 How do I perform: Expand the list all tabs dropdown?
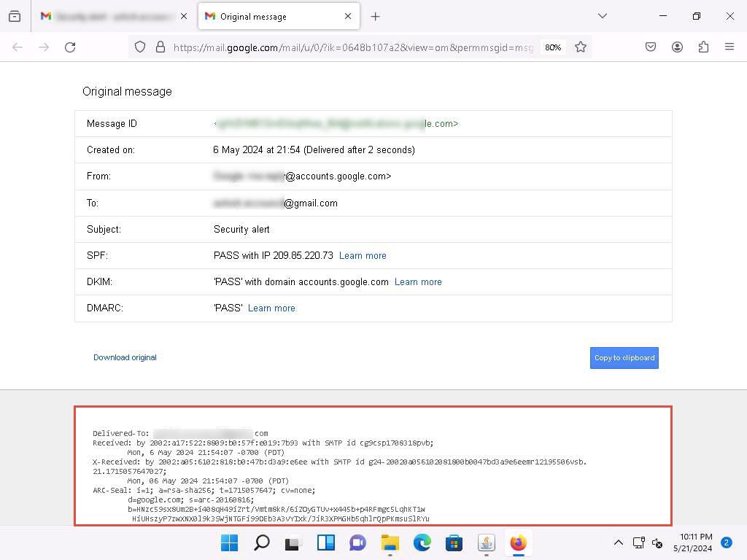point(602,16)
